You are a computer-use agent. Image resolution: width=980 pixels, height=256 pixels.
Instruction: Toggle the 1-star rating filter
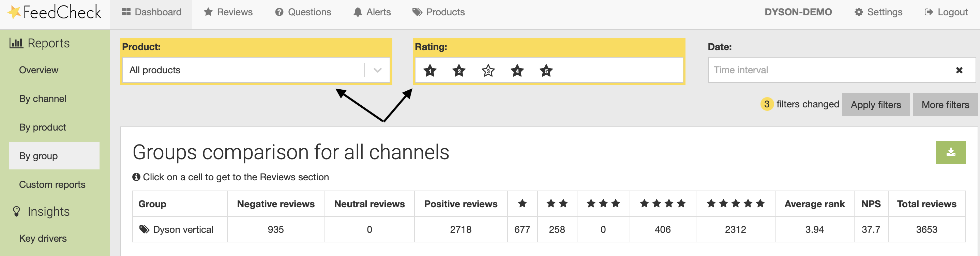coord(430,70)
